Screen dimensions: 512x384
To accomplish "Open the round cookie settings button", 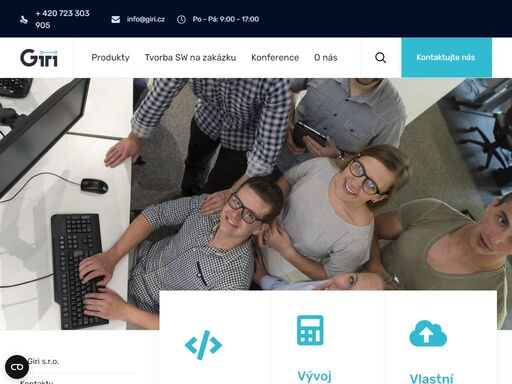I will tap(17, 367).
